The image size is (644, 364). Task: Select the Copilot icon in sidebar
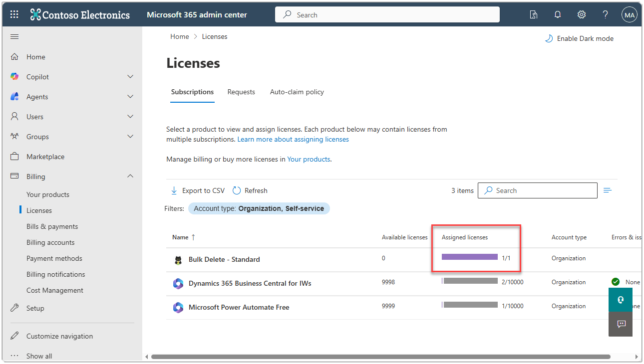14,76
